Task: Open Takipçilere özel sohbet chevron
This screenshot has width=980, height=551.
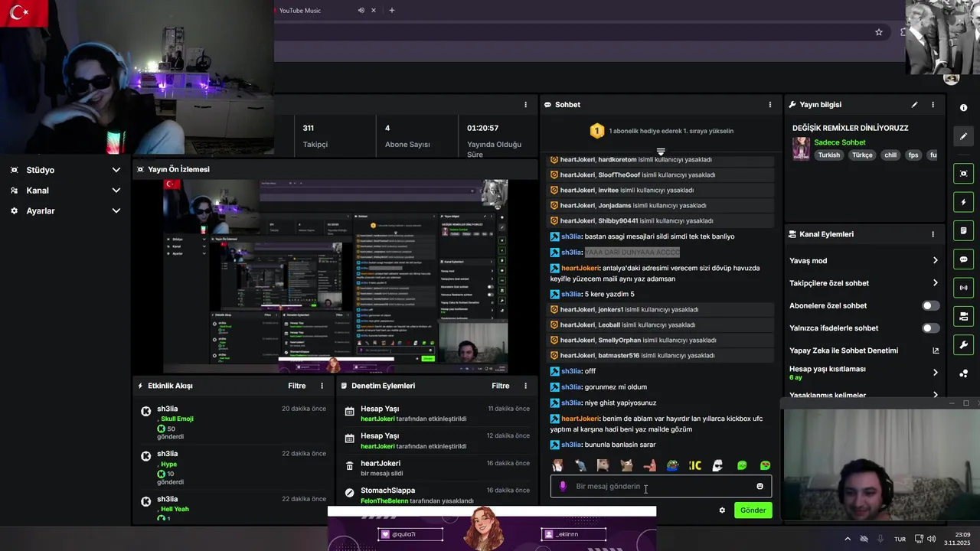Action: pos(935,283)
